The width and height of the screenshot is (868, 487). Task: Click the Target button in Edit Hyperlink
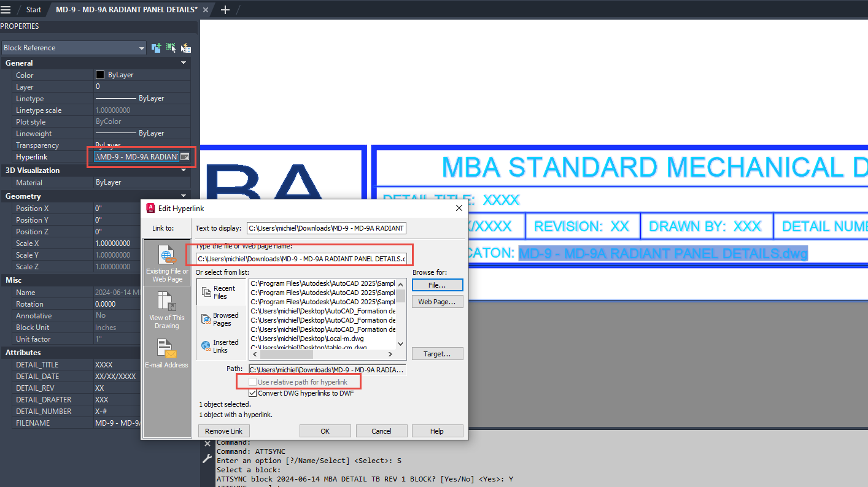437,353
